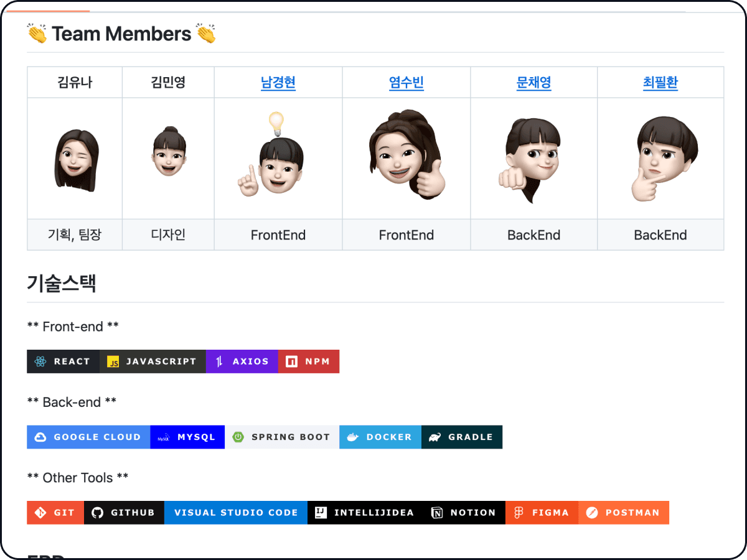
Task: Click the 기획, 팀장 role cell
Action: (x=75, y=235)
